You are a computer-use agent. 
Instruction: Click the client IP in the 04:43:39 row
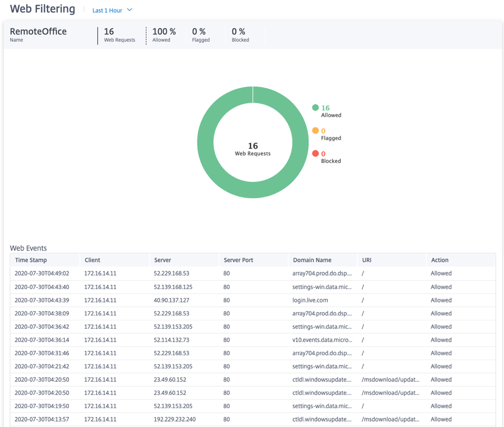tap(100, 300)
